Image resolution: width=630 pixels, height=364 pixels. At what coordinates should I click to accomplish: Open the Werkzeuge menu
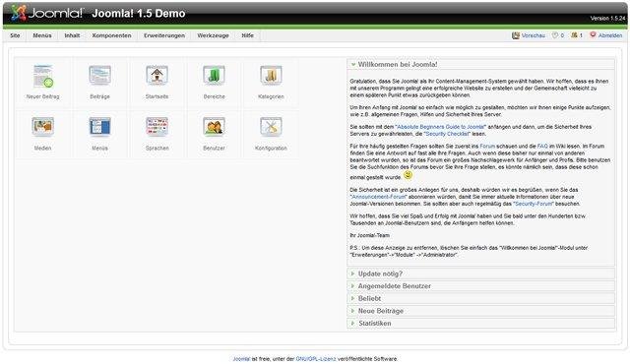[213, 35]
